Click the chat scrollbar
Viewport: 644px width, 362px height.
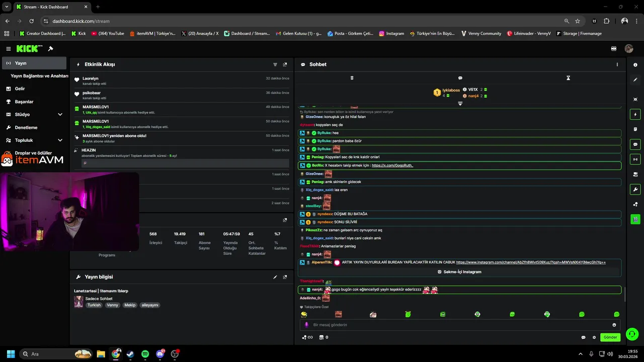[625, 295]
